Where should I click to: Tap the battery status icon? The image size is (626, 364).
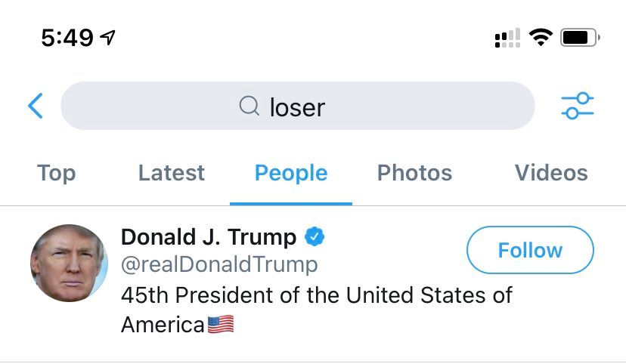[580, 37]
